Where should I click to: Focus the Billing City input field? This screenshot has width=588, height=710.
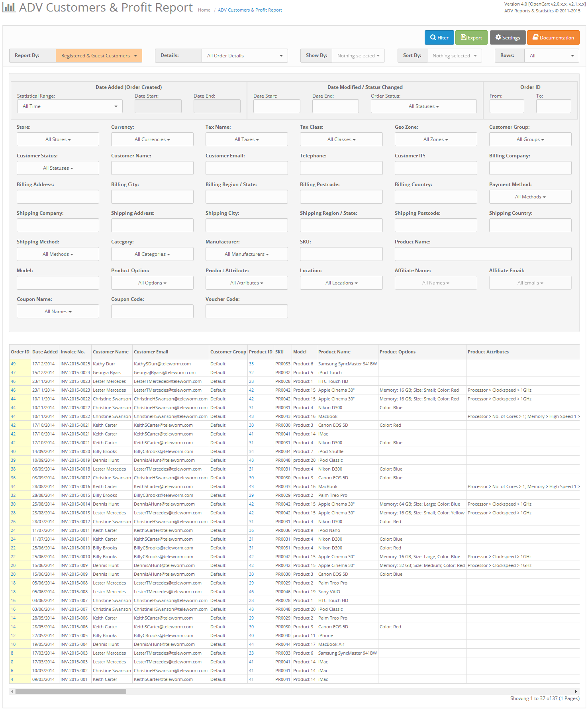tap(152, 197)
